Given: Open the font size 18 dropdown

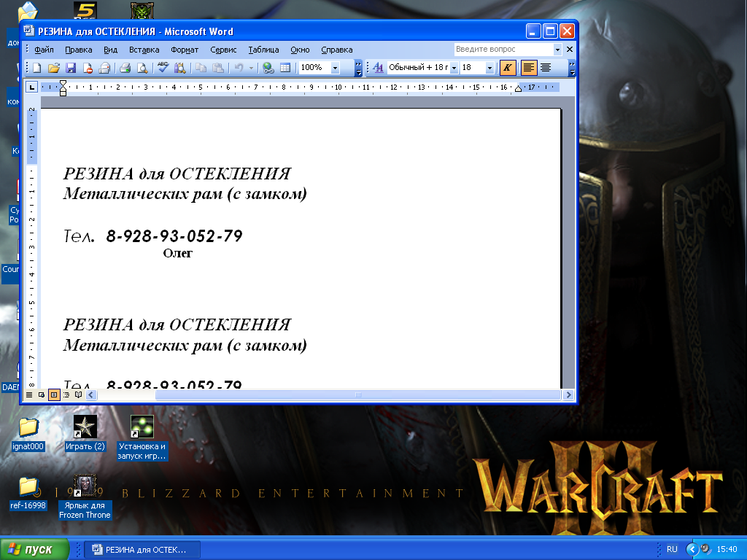Looking at the screenshot, I should pyautogui.click(x=489, y=68).
